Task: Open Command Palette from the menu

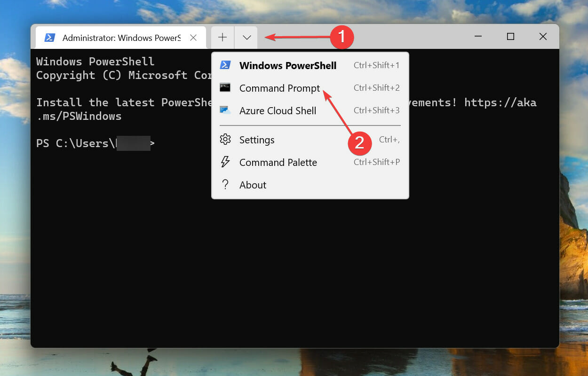Action: click(310, 162)
